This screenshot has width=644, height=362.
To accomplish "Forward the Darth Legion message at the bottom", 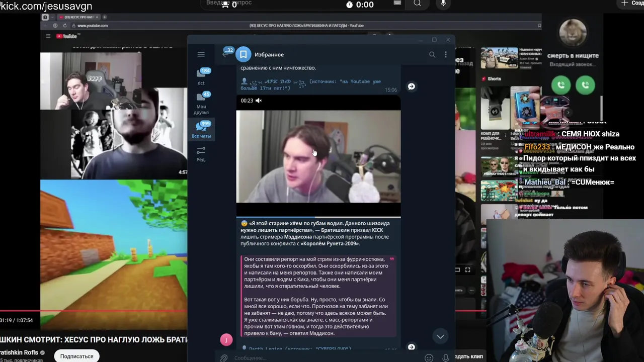I will tap(411, 347).
